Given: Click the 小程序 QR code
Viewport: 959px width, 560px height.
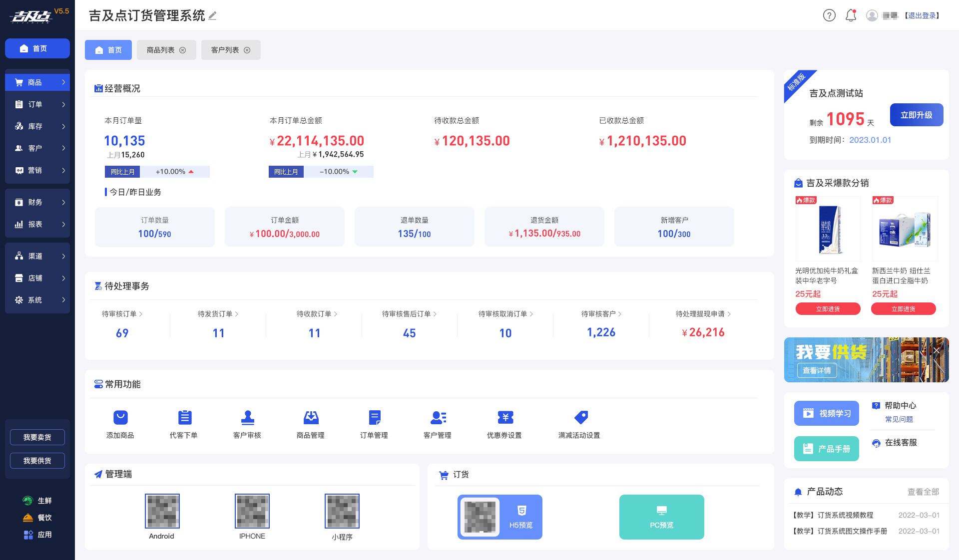Looking at the screenshot, I should (x=342, y=511).
